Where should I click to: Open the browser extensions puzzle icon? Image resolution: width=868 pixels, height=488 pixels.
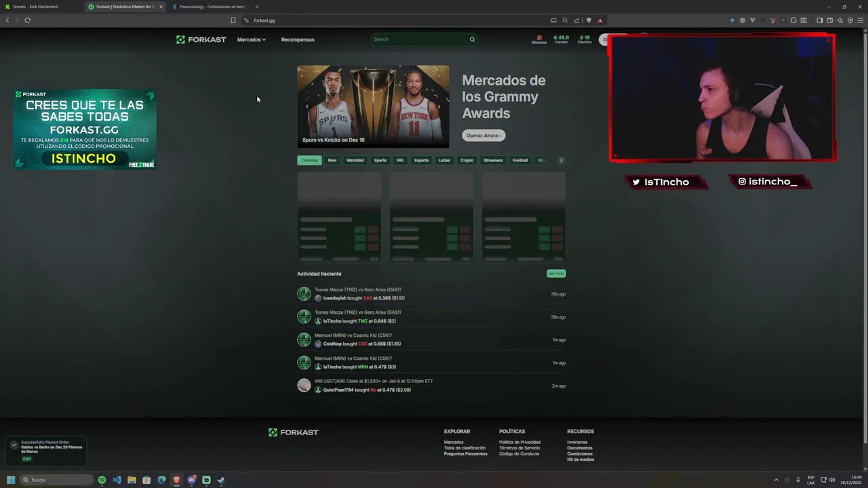tap(793, 20)
